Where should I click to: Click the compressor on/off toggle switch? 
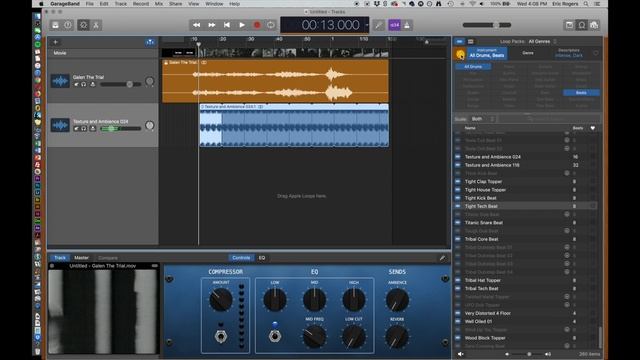click(221, 336)
